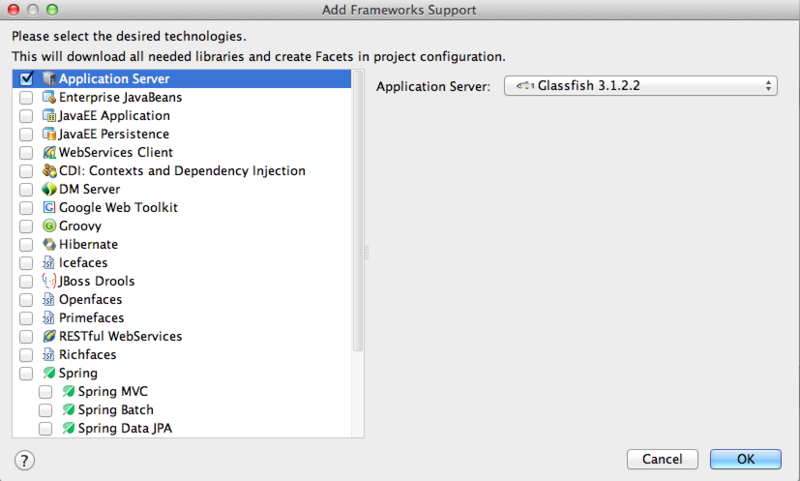Click the Cancel button
The height and width of the screenshot is (481, 800).
point(662,459)
